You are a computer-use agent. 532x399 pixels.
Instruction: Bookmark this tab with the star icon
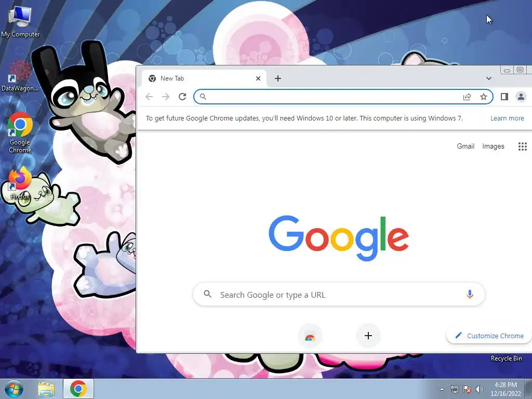(x=484, y=97)
